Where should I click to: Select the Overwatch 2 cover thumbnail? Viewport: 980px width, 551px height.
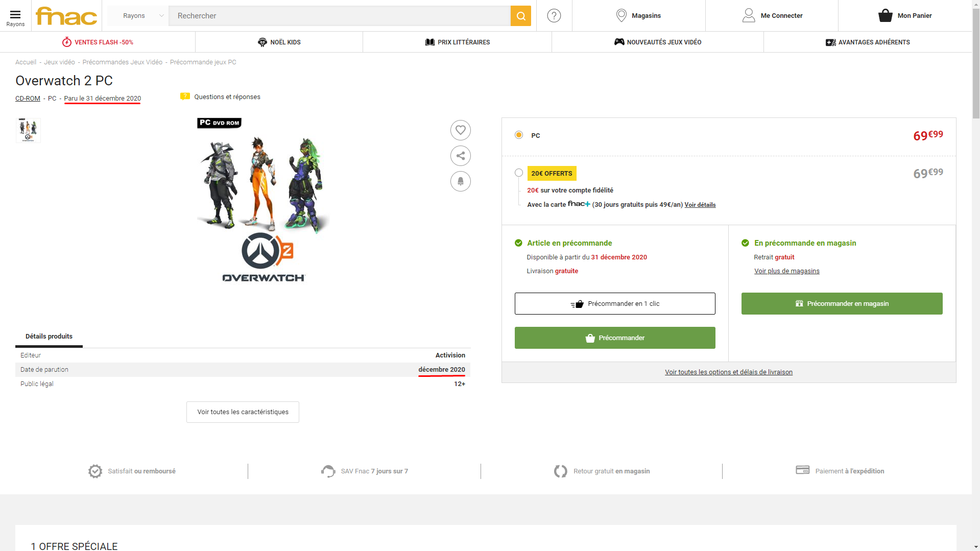pos(28,130)
